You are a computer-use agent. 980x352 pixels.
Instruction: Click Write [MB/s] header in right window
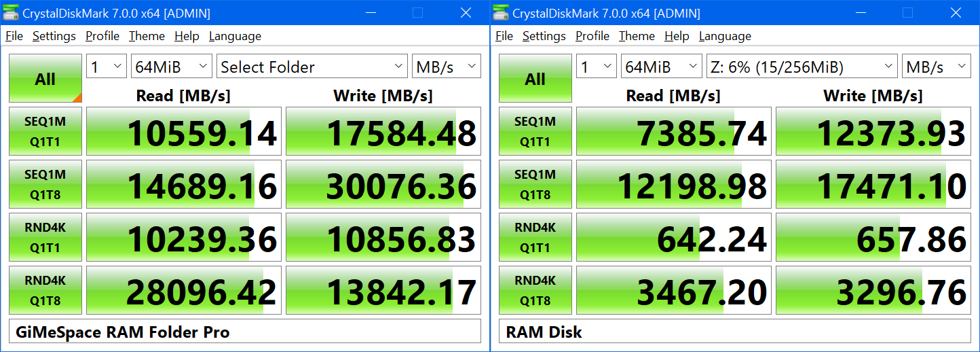pos(873,96)
